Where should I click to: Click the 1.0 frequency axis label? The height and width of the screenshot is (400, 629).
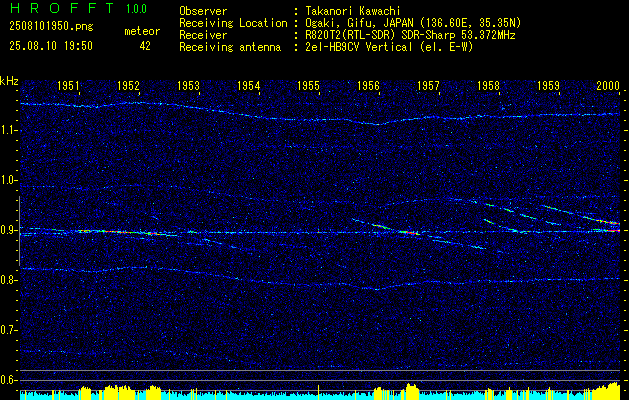[x=8, y=180]
